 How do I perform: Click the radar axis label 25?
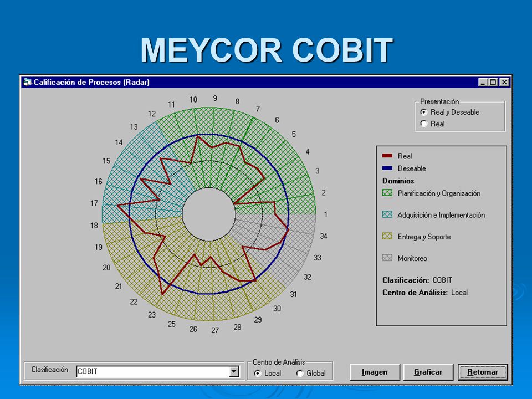[172, 324]
